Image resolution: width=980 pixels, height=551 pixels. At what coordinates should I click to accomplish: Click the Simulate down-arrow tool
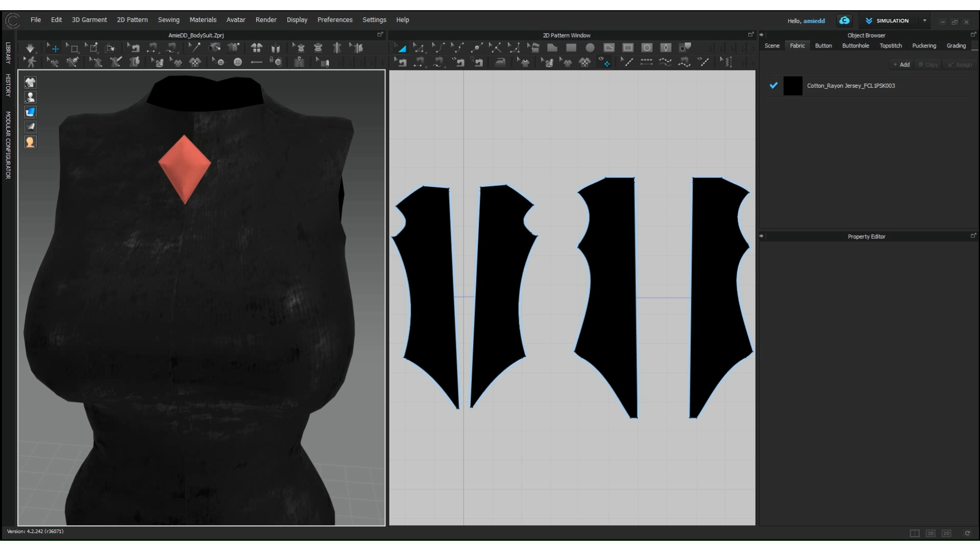tap(30, 48)
